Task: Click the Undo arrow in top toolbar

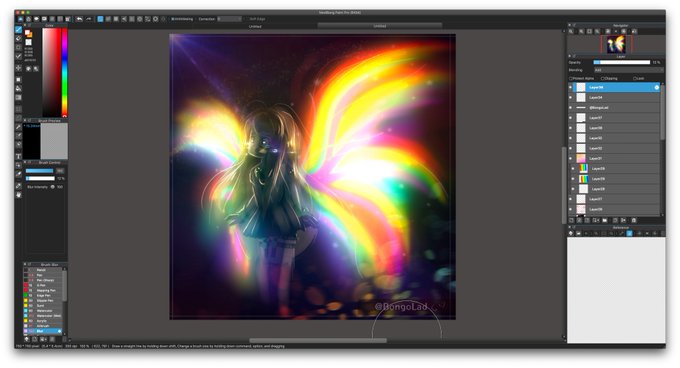Action: point(79,19)
